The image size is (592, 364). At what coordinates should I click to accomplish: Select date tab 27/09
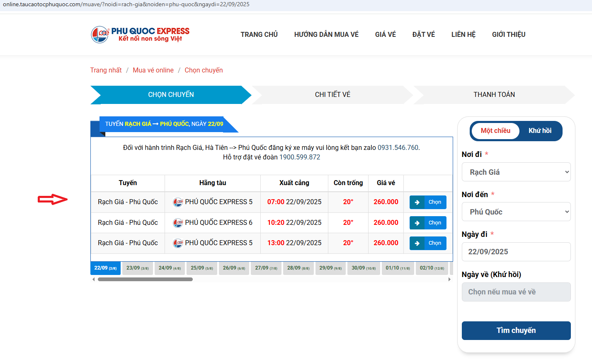[x=266, y=268]
